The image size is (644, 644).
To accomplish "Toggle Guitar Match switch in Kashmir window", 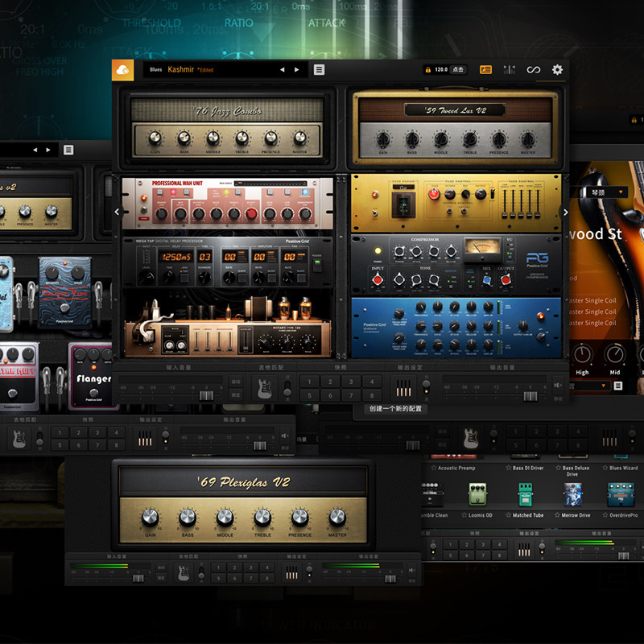I will tap(287, 388).
